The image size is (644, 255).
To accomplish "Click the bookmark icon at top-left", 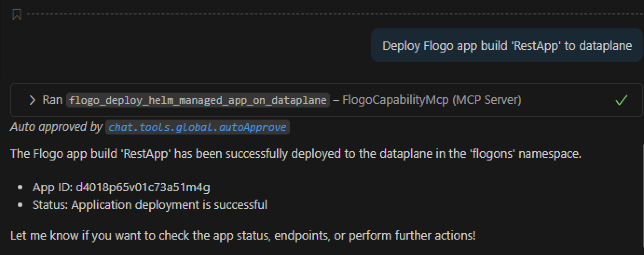I will click(17, 15).
